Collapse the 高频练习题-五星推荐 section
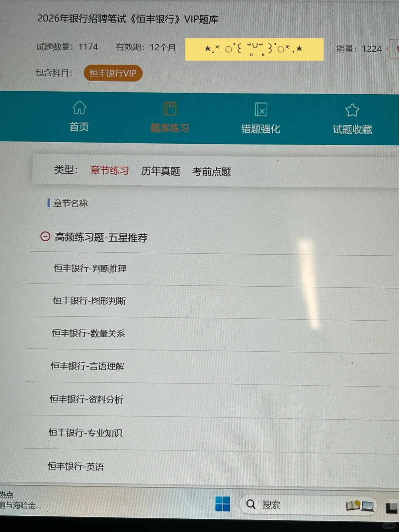 click(x=45, y=236)
